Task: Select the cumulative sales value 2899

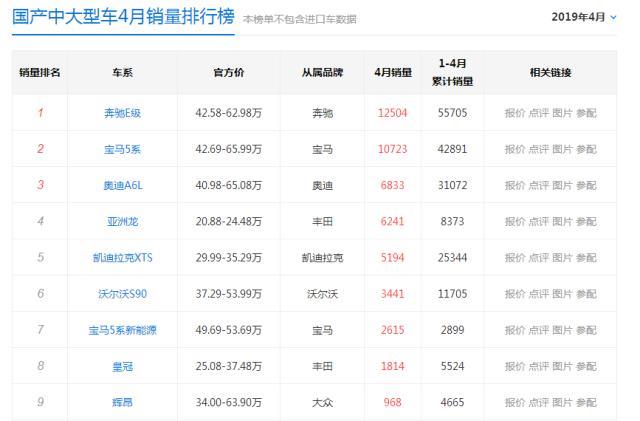Action: pos(452,330)
